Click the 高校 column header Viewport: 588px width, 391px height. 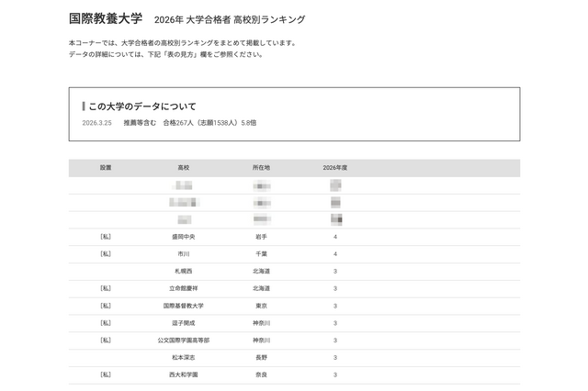point(184,167)
